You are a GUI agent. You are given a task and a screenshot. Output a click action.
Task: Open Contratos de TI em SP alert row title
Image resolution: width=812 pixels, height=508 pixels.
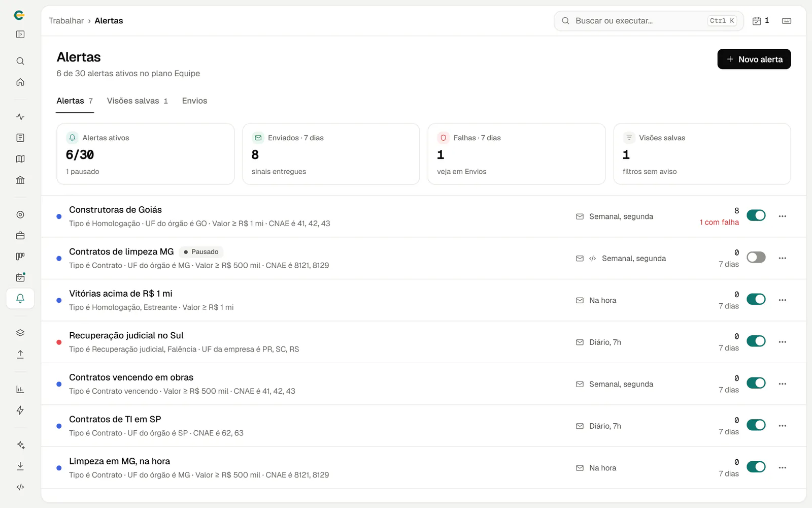click(115, 419)
